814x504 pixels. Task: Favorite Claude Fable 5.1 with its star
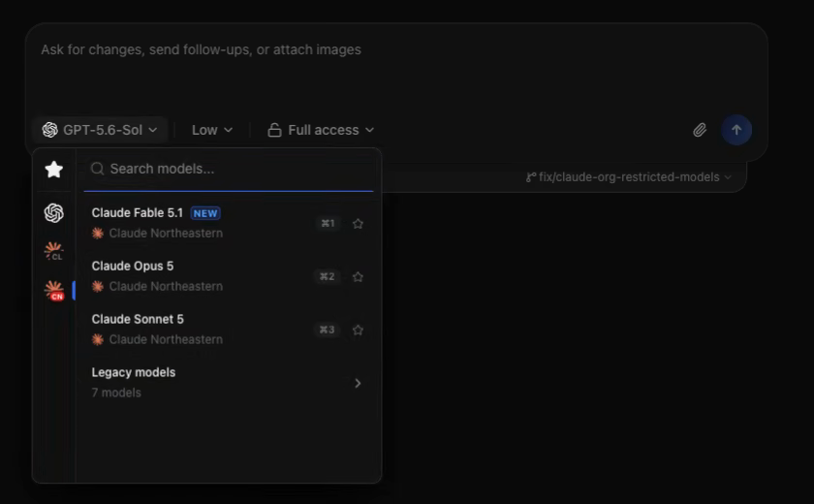(x=358, y=224)
